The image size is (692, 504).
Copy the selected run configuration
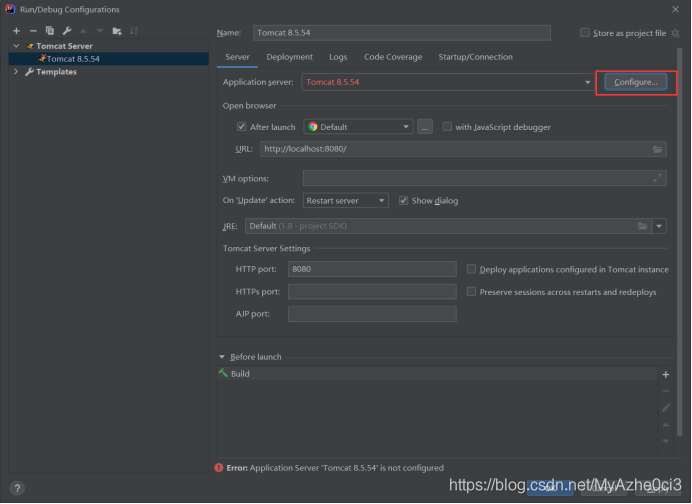(x=49, y=31)
